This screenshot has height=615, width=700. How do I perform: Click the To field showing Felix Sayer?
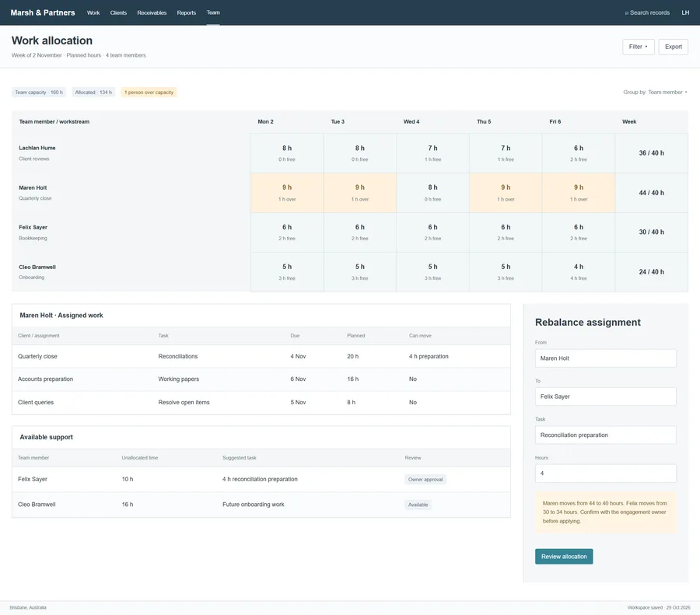pos(605,397)
